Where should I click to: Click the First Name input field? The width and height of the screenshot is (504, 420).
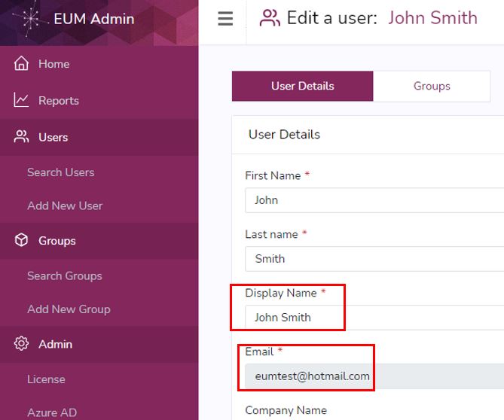click(374, 200)
